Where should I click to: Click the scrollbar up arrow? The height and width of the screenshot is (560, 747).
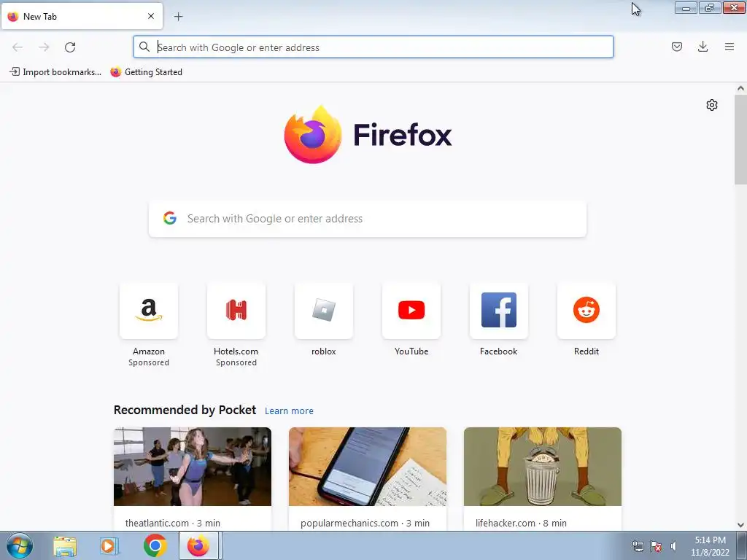[740, 88]
